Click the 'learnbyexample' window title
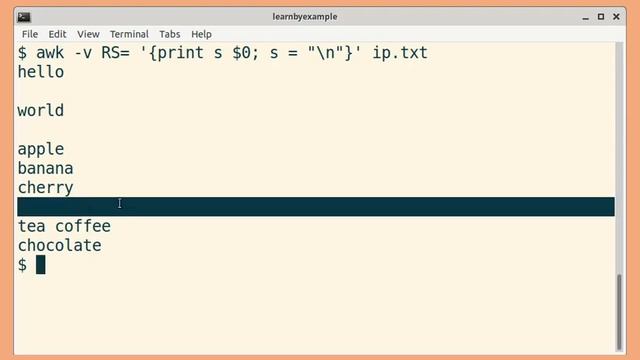Viewport: 640px width, 360px height. tap(305, 17)
